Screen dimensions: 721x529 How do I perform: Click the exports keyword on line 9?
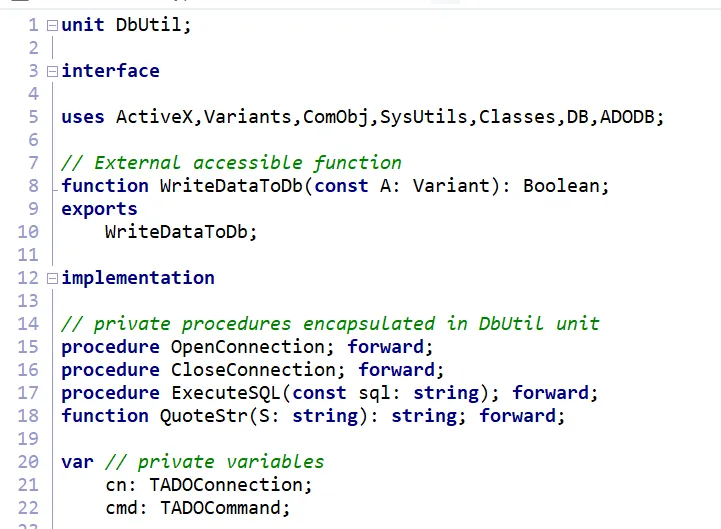99,209
